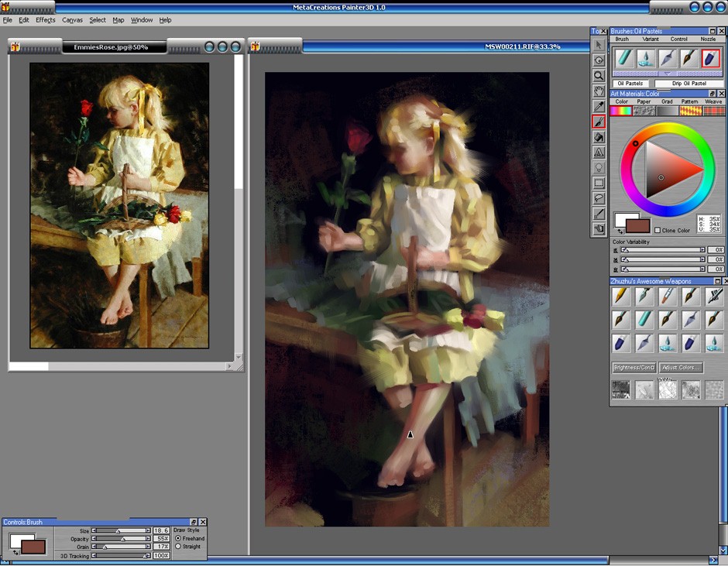This screenshot has height=566, width=728.
Task: Click the rainbow Color materials icon
Action: coord(621,111)
